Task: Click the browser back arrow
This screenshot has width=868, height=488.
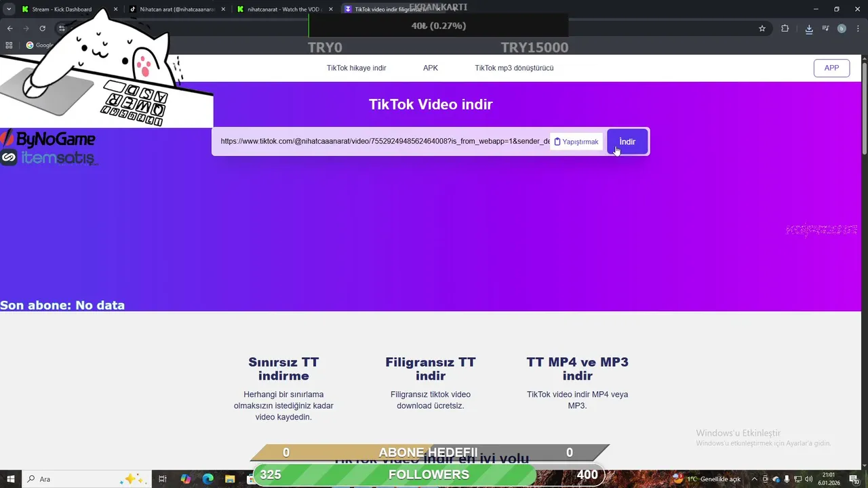Action: 9,28
